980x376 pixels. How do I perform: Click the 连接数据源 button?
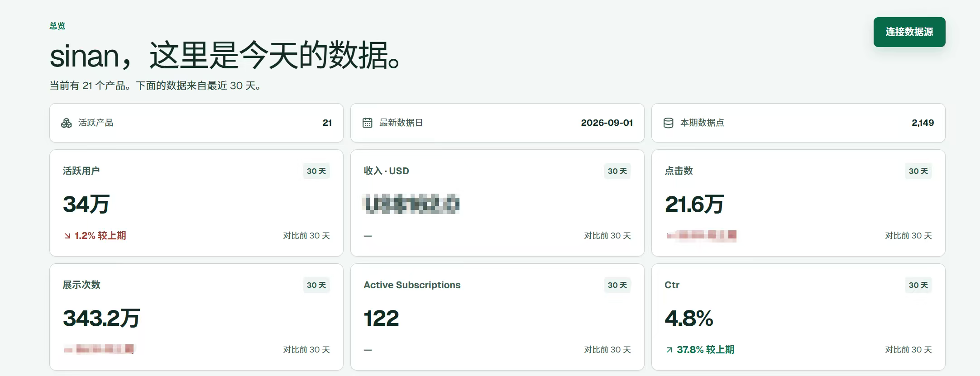(x=909, y=32)
